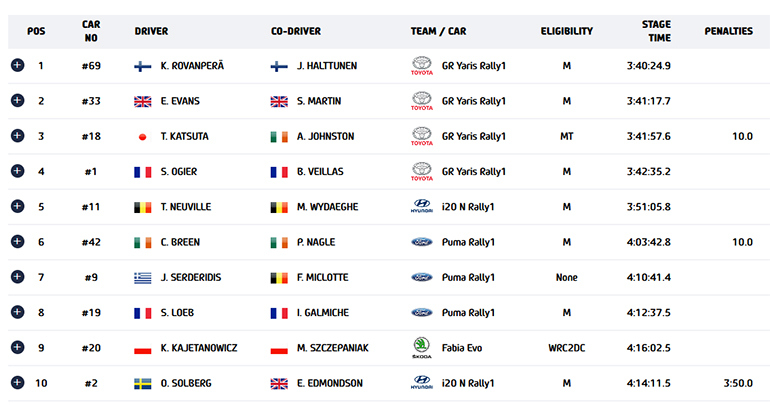Viewport: 770px width, 409px height.
Task: Open plus icon beside S. Ogier
Action: (17, 171)
